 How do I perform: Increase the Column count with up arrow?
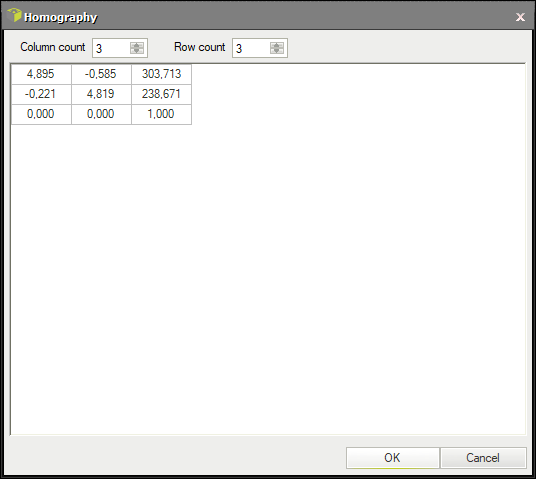[x=137, y=45]
